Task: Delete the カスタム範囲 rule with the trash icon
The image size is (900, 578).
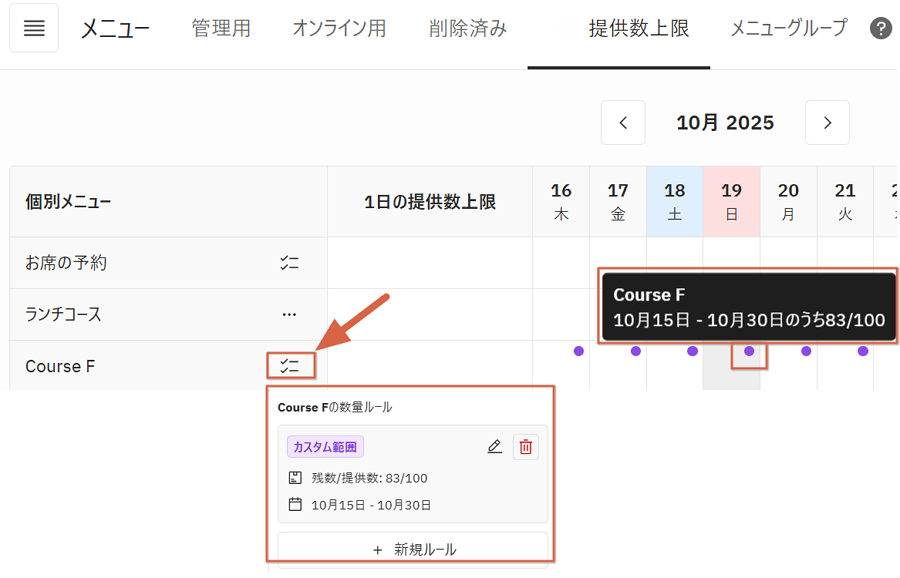Action: (526, 447)
